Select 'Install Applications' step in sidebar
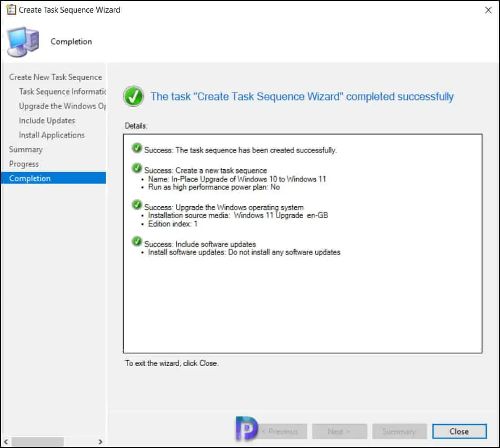The image size is (500, 448). pyautogui.click(x=52, y=135)
